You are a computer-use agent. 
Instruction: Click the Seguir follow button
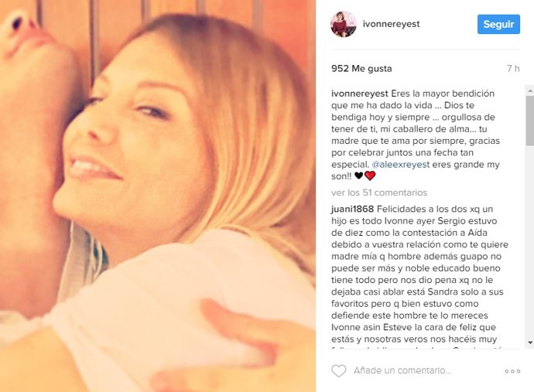tap(498, 24)
